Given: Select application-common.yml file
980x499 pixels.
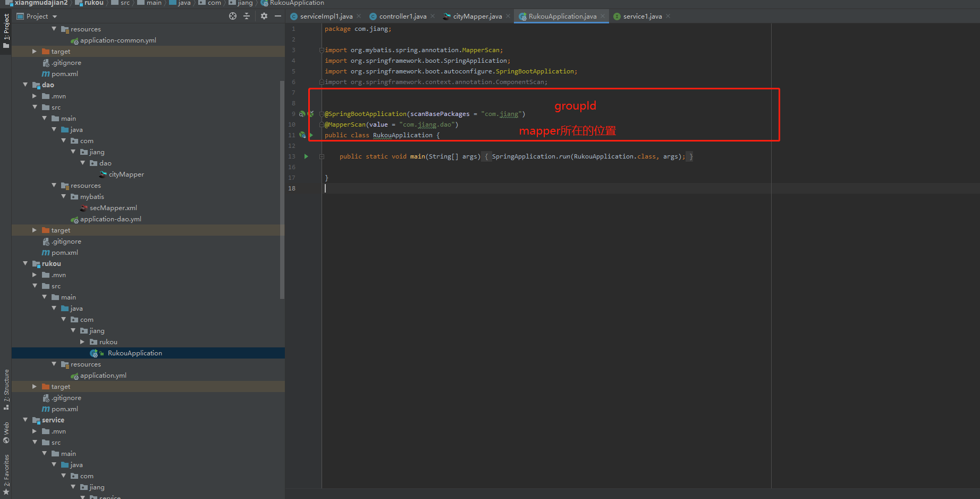Looking at the screenshot, I should (x=118, y=40).
